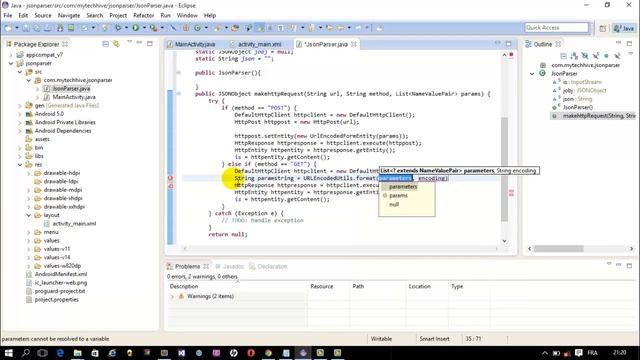Collapse all in Package Explorer toolbar
Screen dimensions: 640x360
[106, 44]
